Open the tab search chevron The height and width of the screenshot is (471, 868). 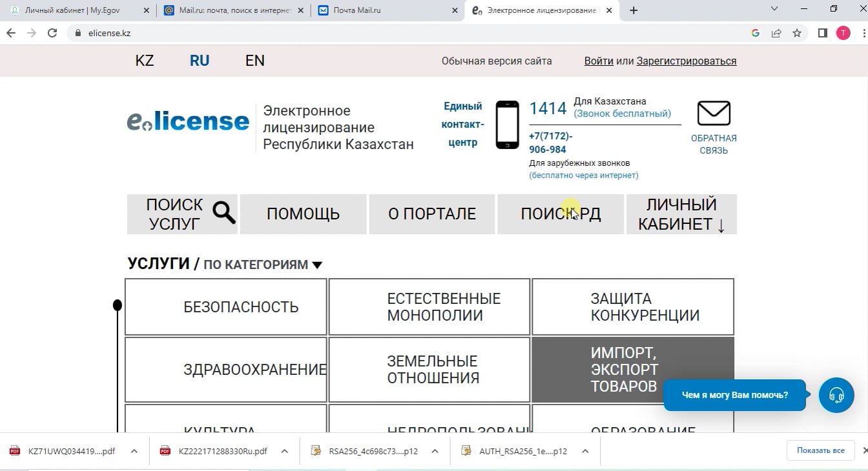tap(775, 9)
